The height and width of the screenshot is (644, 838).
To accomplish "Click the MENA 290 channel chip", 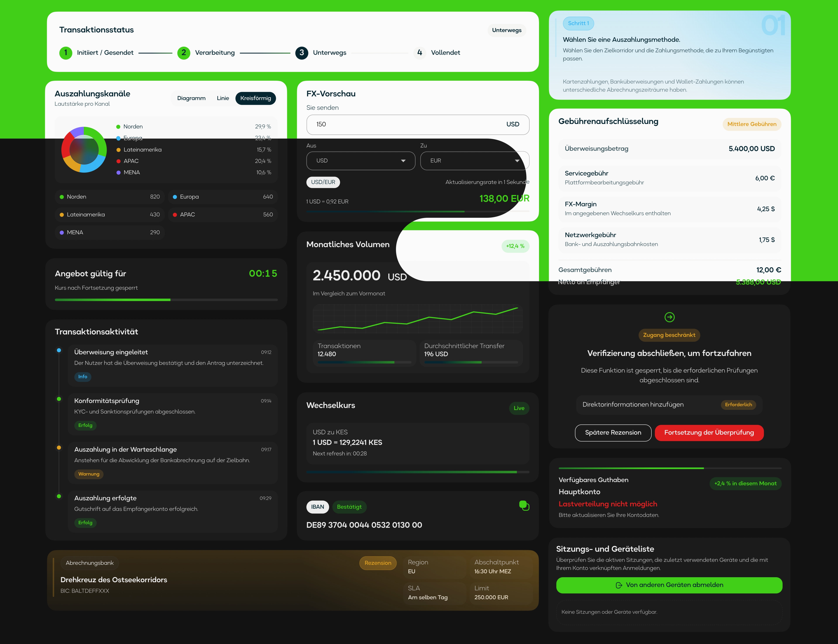I will point(110,232).
